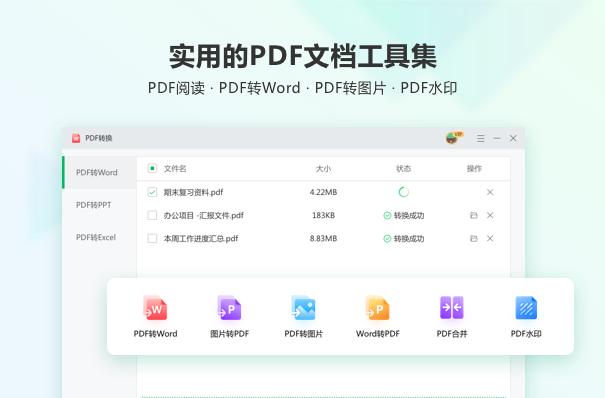Open the hamburger menu in title bar

tap(480, 138)
